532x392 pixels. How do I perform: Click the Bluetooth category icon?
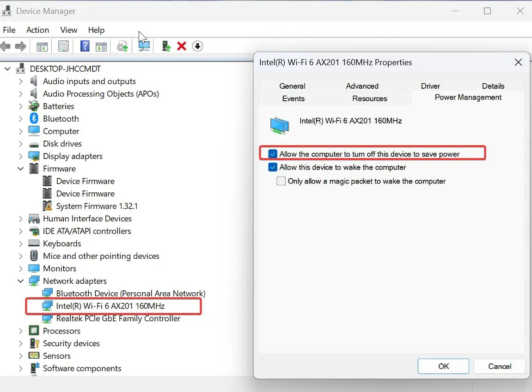(x=34, y=118)
